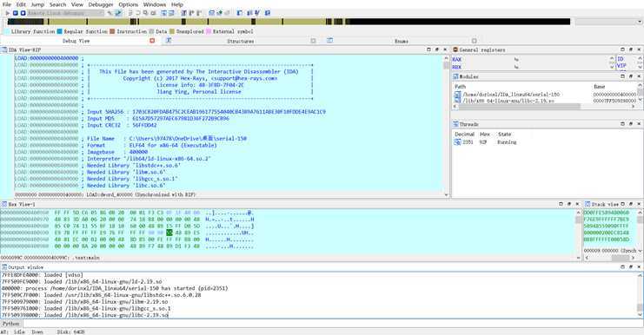The image size is (644, 335).
Task: Select the libc-2.19.so module row icon
Action: tap(457, 101)
